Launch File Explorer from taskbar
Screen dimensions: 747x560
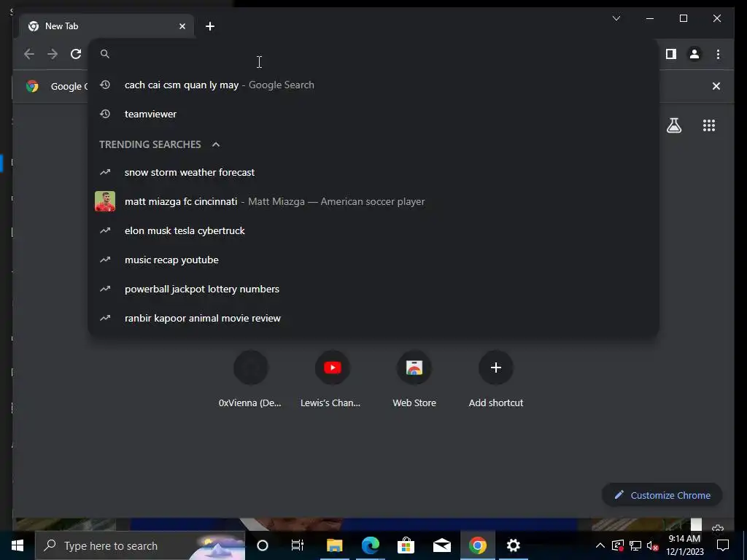(x=334, y=545)
